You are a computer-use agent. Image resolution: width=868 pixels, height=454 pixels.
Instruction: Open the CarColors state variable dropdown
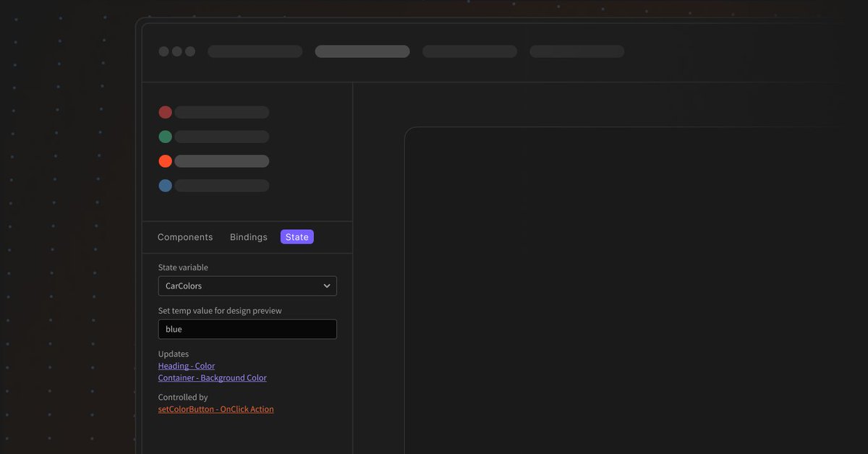click(x=247, y=286)
